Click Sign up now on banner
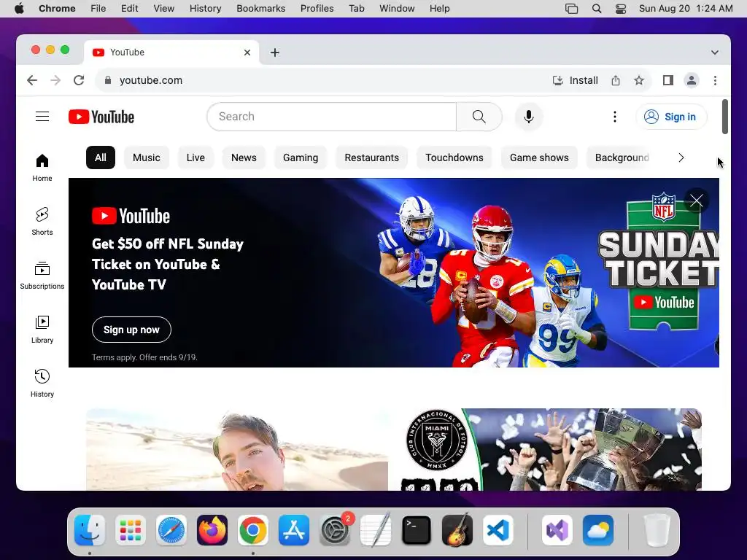This screenshot has height=560, width=747. point(131,330)
